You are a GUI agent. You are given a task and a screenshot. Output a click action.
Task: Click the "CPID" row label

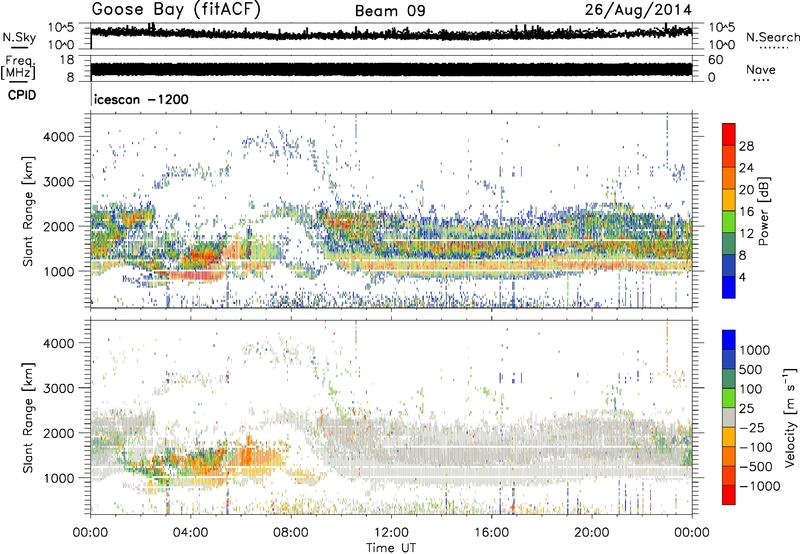point(22,95)
